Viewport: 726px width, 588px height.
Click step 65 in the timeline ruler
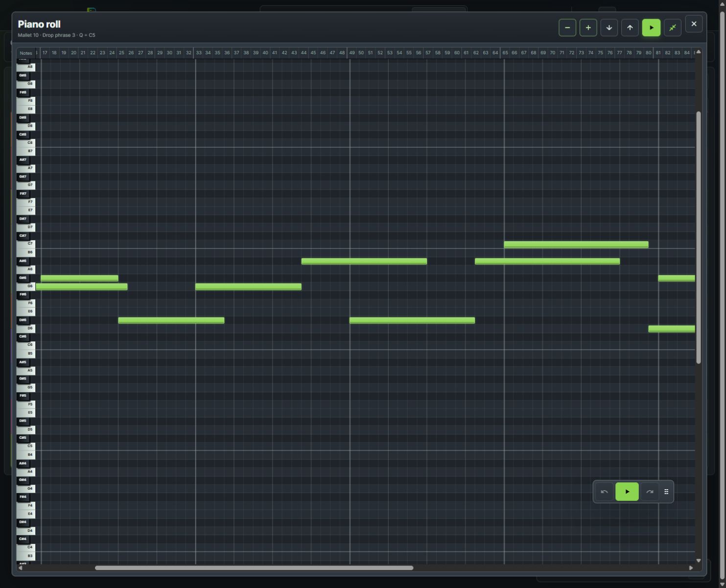coord(505,53)
